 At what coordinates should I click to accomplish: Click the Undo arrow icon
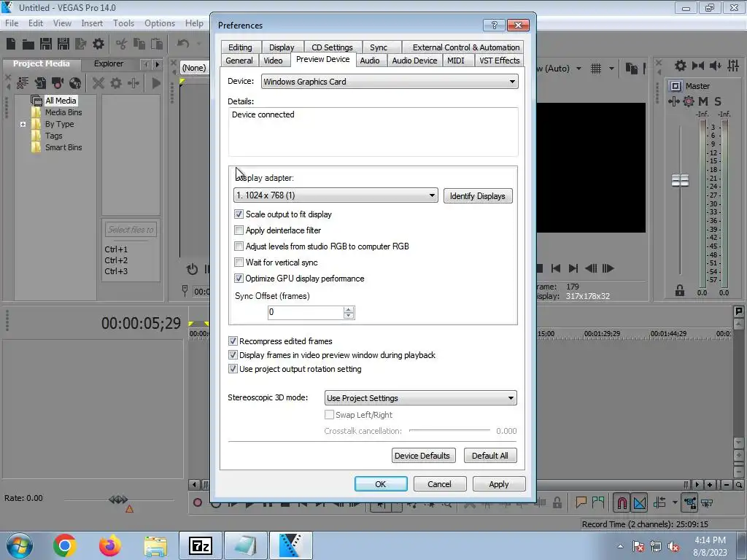coord(183,44)
